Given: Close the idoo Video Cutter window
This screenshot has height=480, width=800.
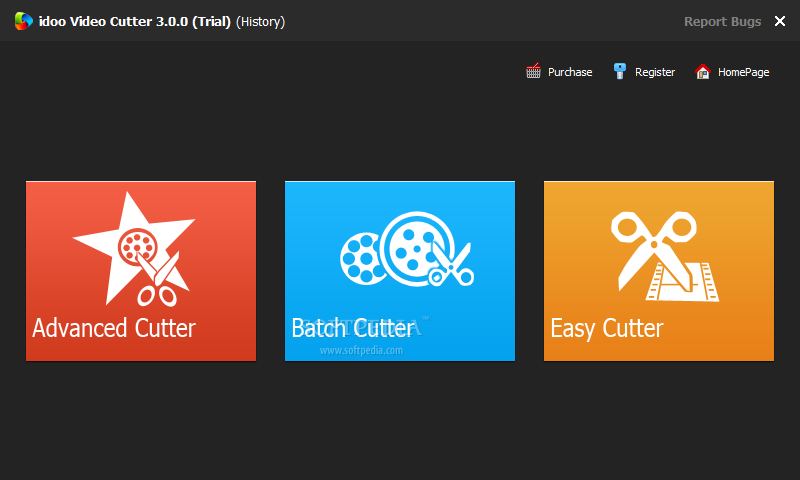Looking at the screenshot, I should (780, 21).
